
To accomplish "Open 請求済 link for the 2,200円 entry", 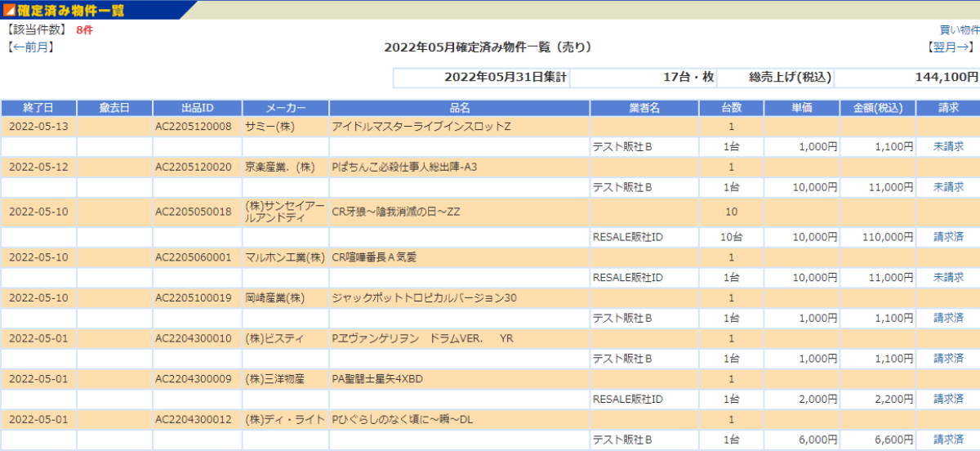I will pos(948,400).
